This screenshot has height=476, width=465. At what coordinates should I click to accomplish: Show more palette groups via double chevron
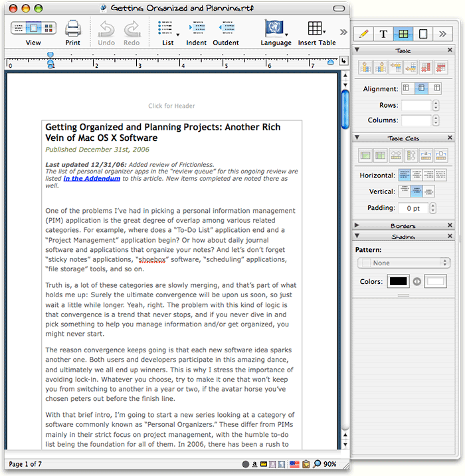[x=442, y=34]
